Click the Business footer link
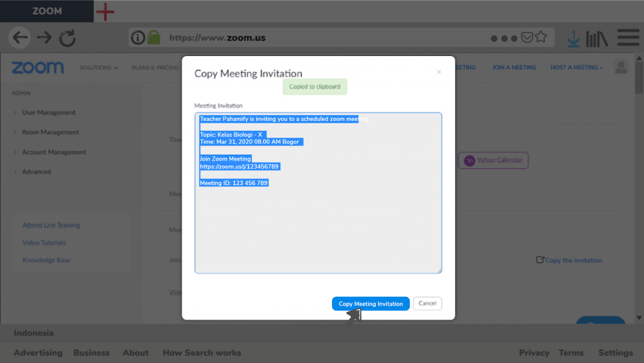Screen dimensions: 644x363 point(92,353)
